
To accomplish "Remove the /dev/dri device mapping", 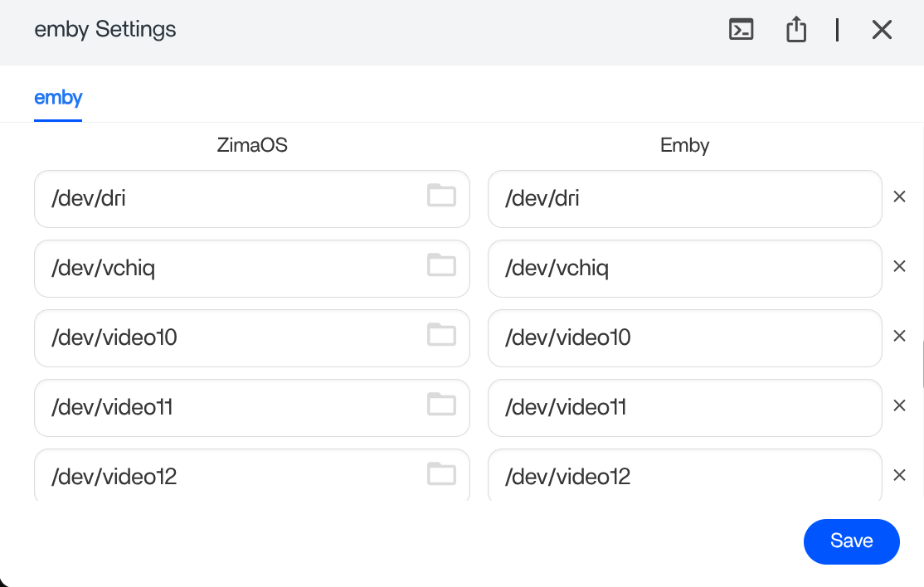I will [x=899, y=197].
